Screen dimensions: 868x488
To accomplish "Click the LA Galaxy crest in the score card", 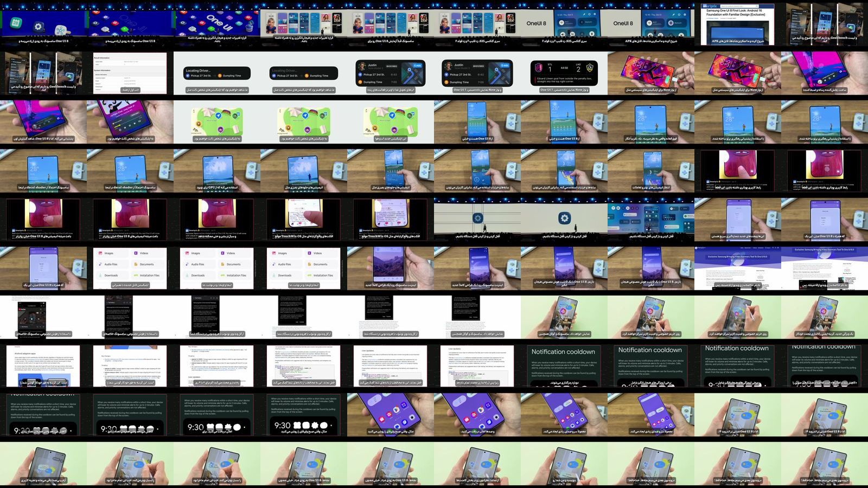I will [x=590, y=68].
